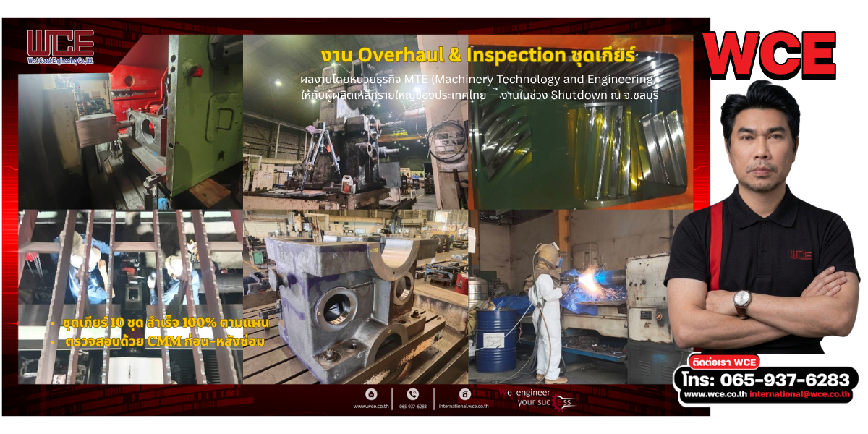Click the 'งาน Overhaul & Inspection ชุดเกียร์' headline
The height and width of the screenshot is (434, 868).
tap(479, 55)
